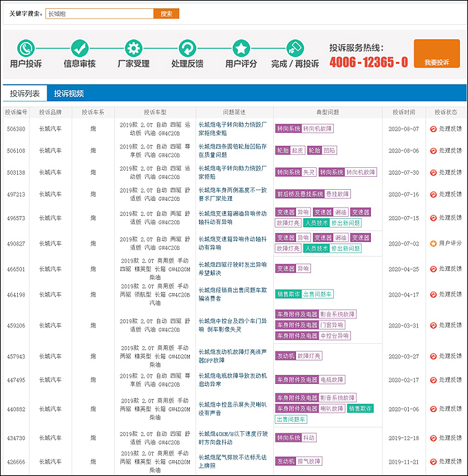Image resolution: width=468 pixels, height=476 pixels.
Task: Open complaint 长城炮发动机故障灯亮消声器DPF故障
Action: point(233,356)
